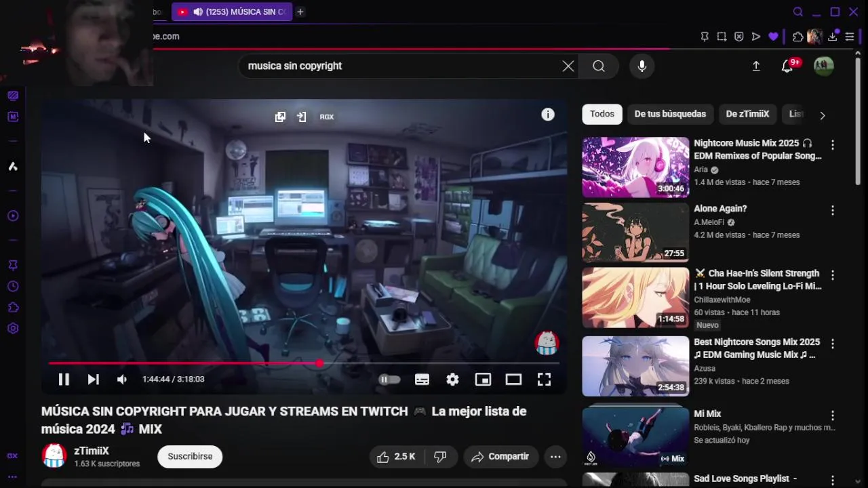Select the 'De zTimiiX' chip
Screen dimensions: 868x488
click(747, 114)
